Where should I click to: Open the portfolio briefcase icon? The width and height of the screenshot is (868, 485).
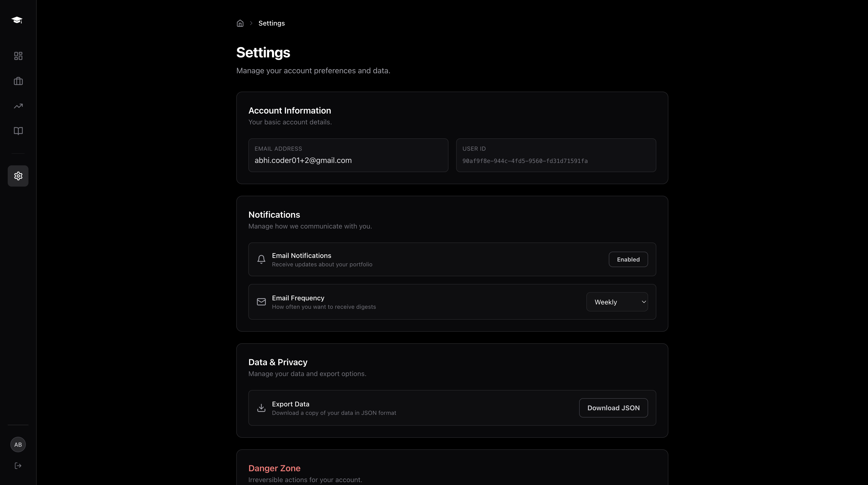pyautogui.click(x=18, y=81)
